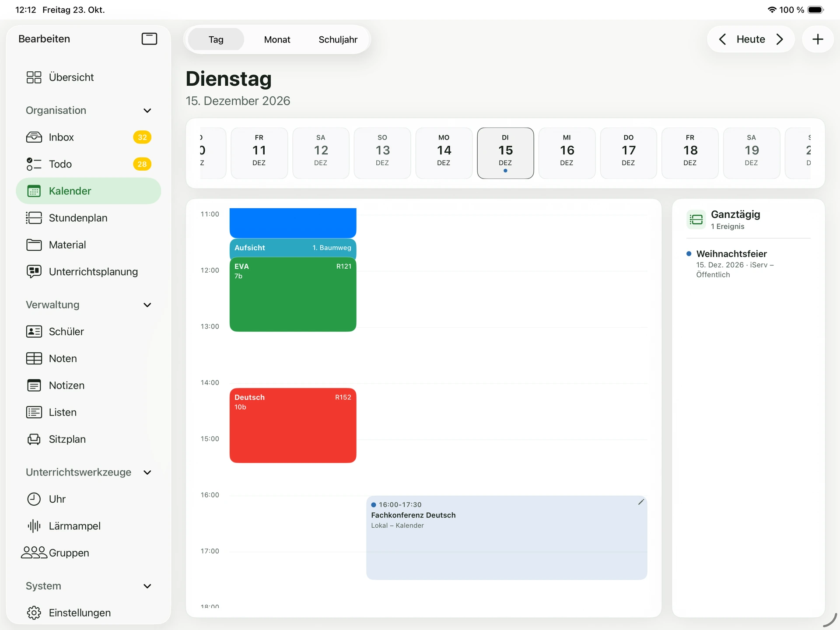Screen dimensions: 840x630
Task: Click the Dienstag heading
Action: pyautogui.click(x=228, y=79)
